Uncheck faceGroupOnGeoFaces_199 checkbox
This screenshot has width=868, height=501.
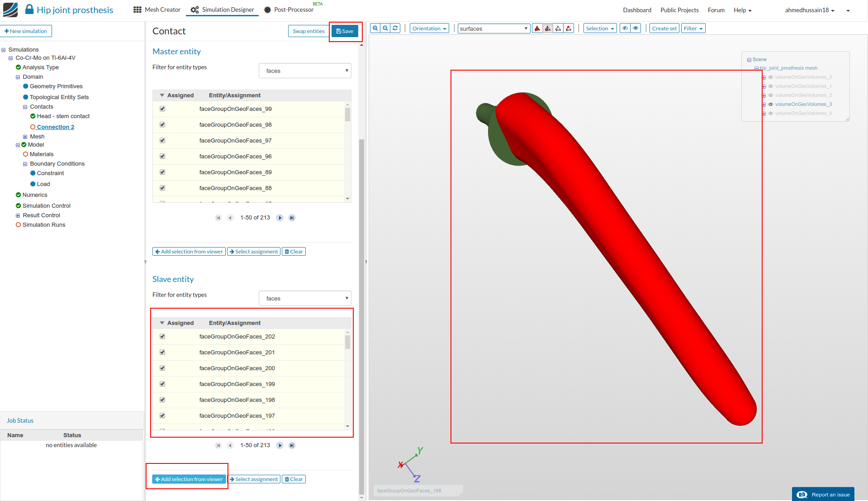tap(162, 384)
